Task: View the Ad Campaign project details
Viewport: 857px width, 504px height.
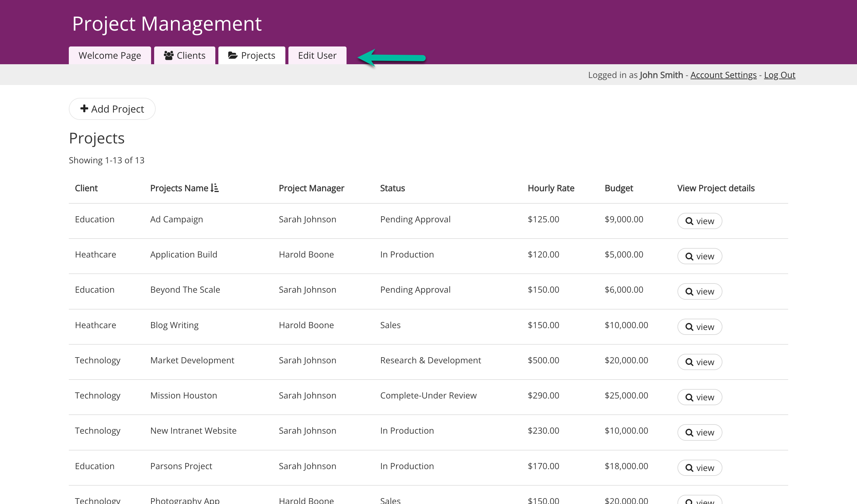Action: tap(699, 221)
